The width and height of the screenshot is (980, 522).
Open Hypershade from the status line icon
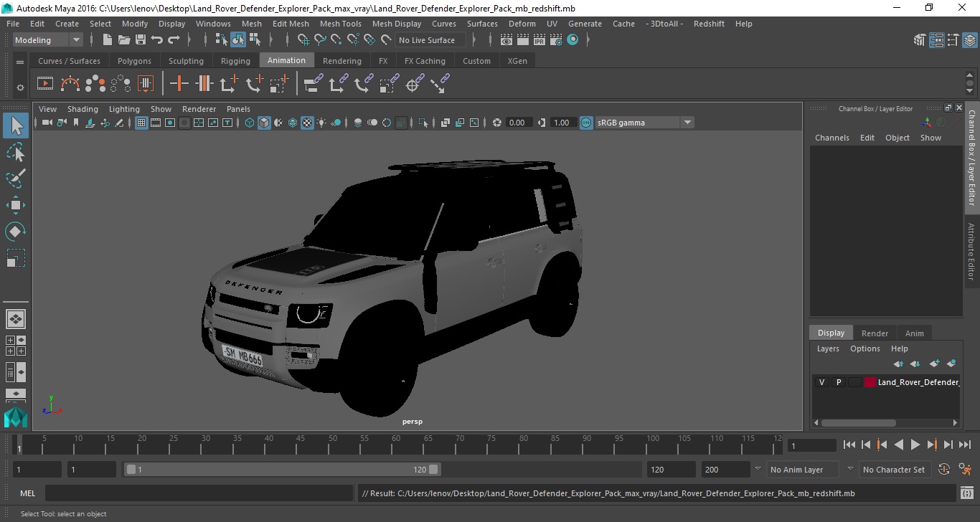pyautogui.click(x=573, y=40)
